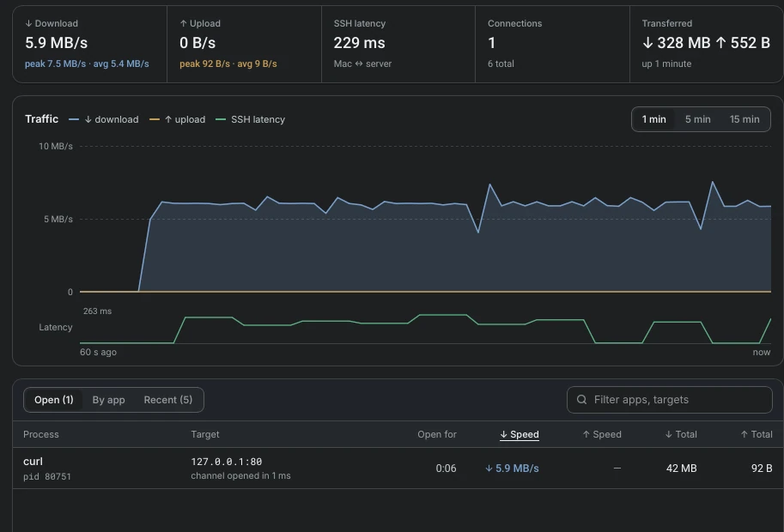Click 'channel opened in 1 ms' text

click(240, 476)
